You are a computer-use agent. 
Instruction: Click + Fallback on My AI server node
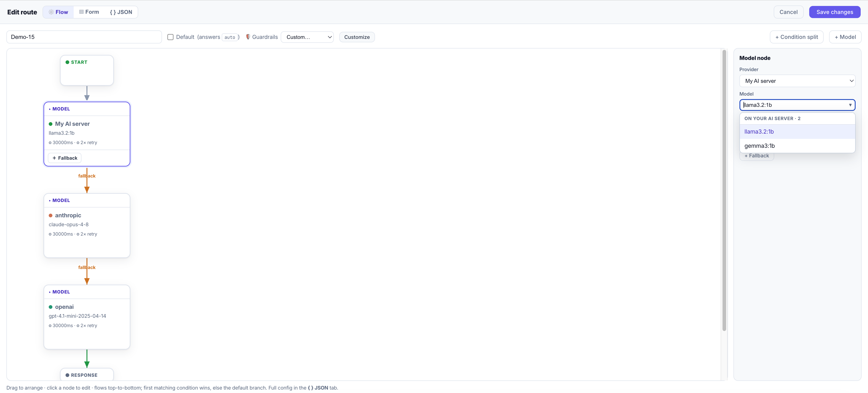tap(65, 158)
